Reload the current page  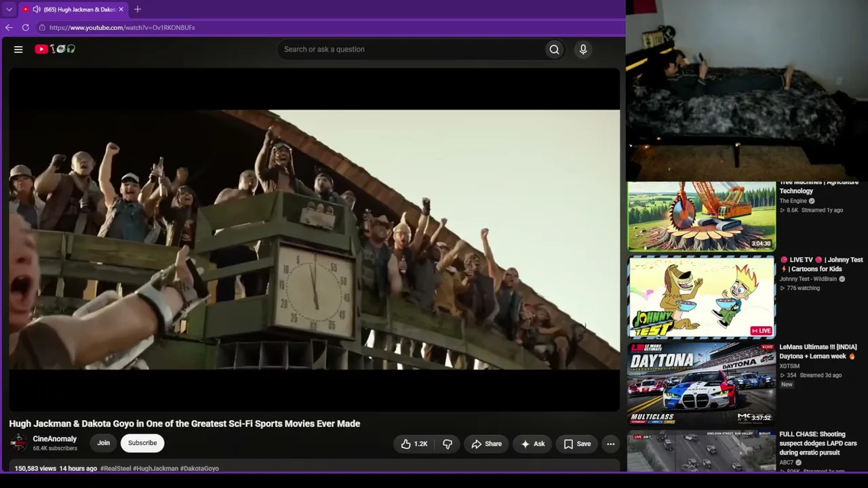pos(26,28)
